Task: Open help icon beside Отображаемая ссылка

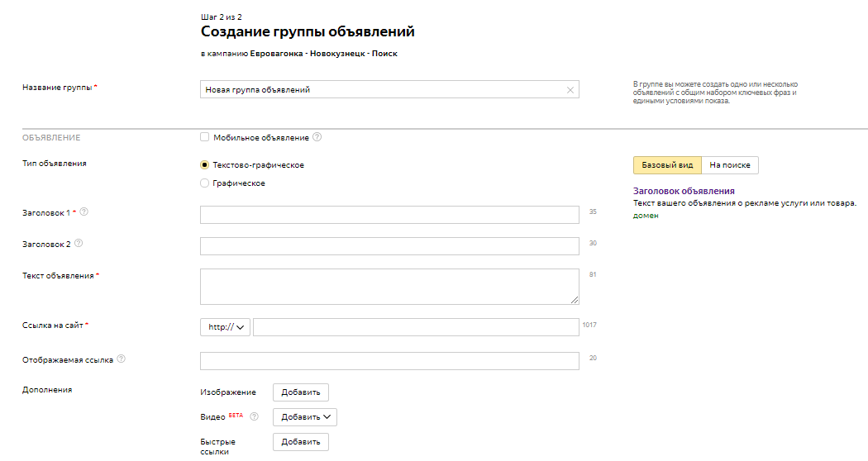Action: (x=122, y=359)
